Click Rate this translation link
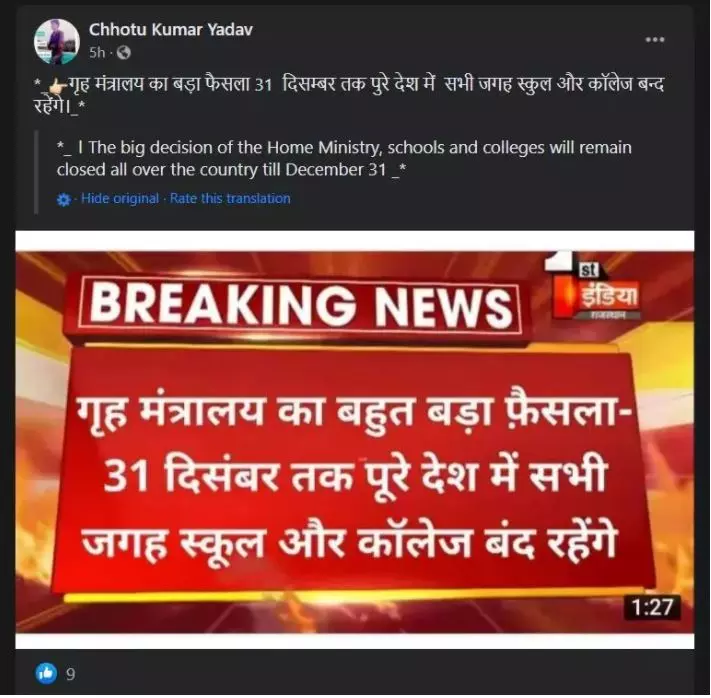 (230, 199)
